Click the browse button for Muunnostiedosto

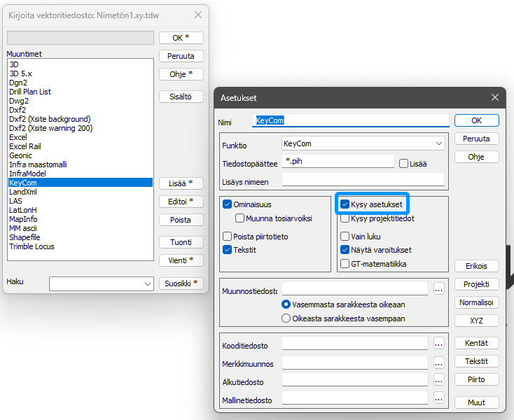(439, 288)
